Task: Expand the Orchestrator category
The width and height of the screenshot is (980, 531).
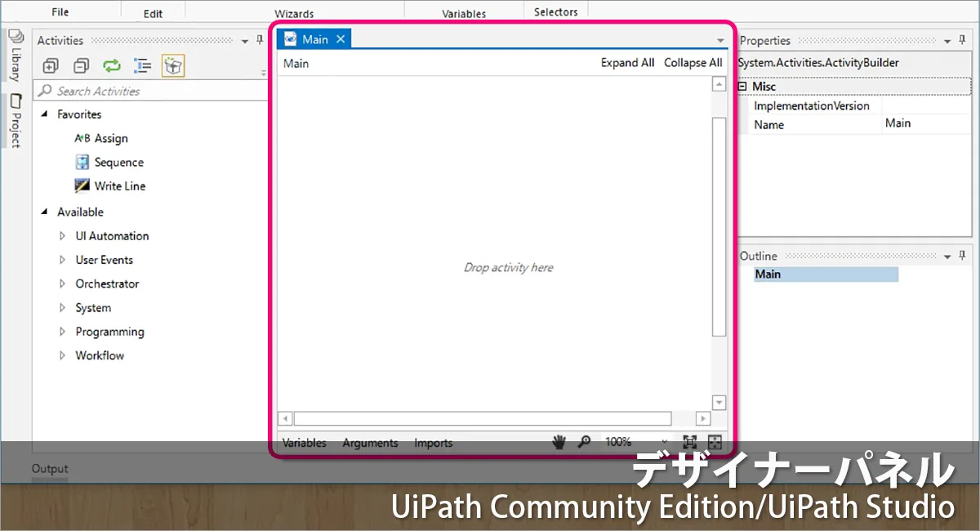Action: [x=62, y=283]
